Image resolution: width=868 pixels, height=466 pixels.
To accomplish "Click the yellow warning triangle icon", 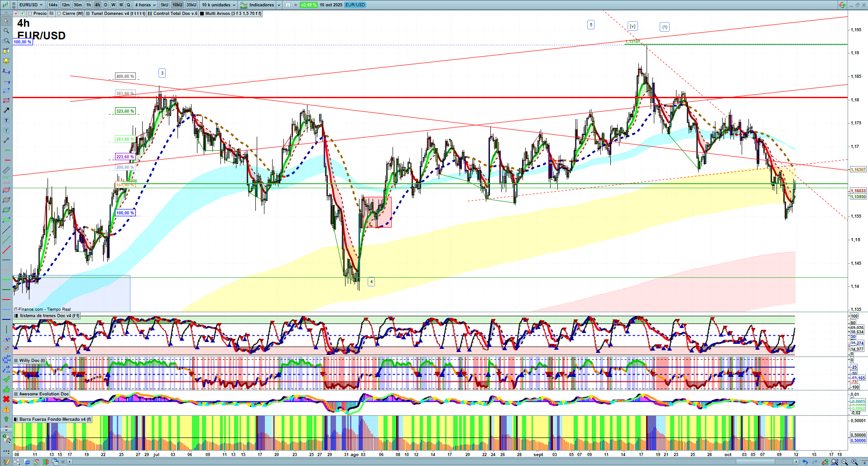I will pos(6,409).
